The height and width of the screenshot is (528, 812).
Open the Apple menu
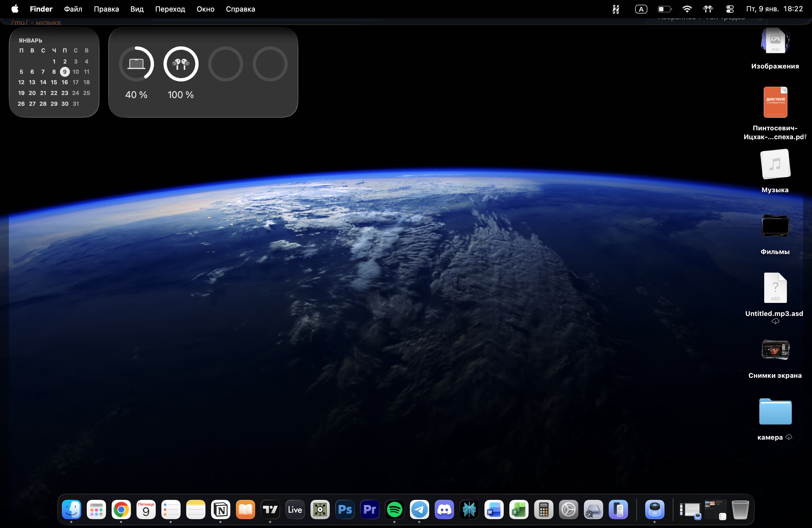(15, 9)
